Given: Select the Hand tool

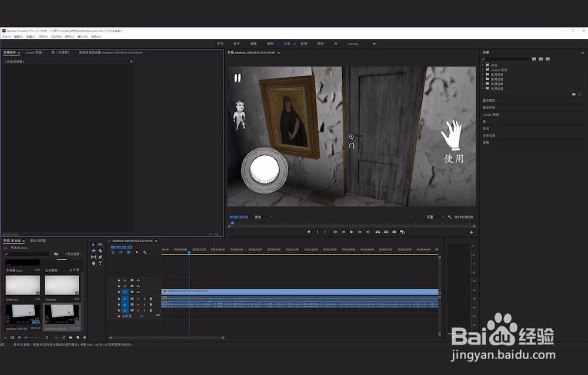Looking at the screenshot, I should tap(93, 264).
